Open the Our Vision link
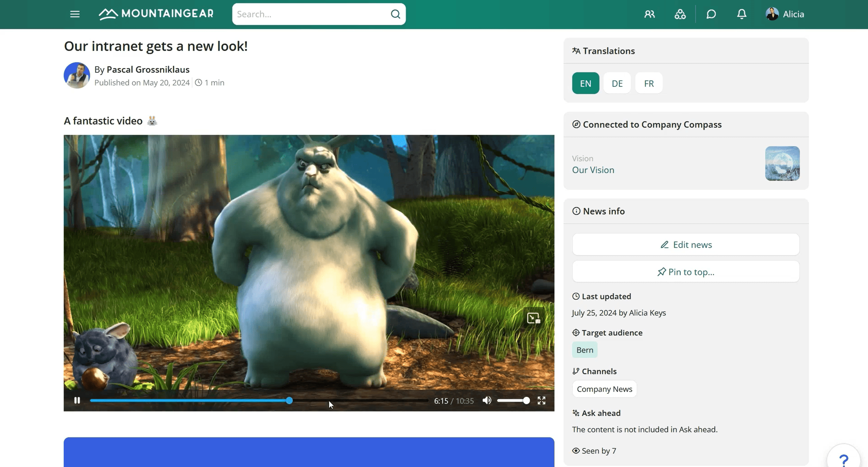868x467 pixels. tap(593, 170)
